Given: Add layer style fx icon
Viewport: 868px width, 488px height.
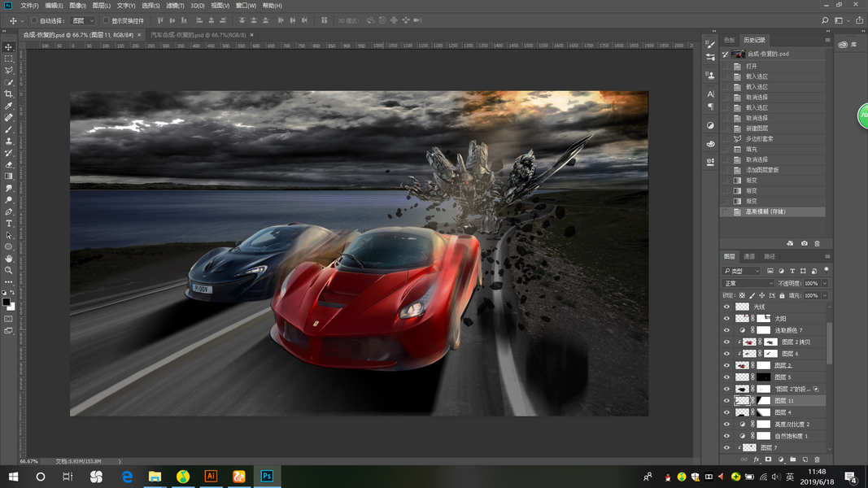Looking at the screenshot, I should pos(757,460).
